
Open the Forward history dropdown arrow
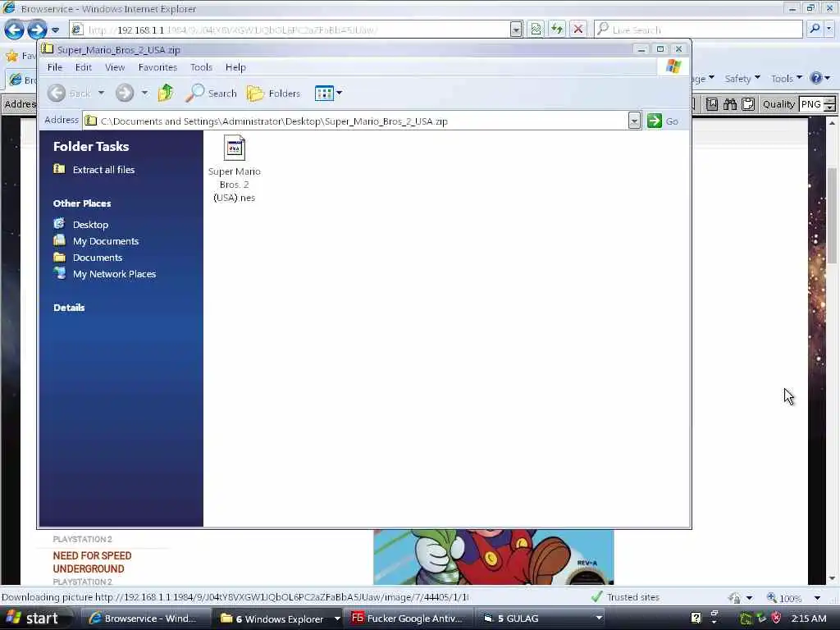point(144,94)
